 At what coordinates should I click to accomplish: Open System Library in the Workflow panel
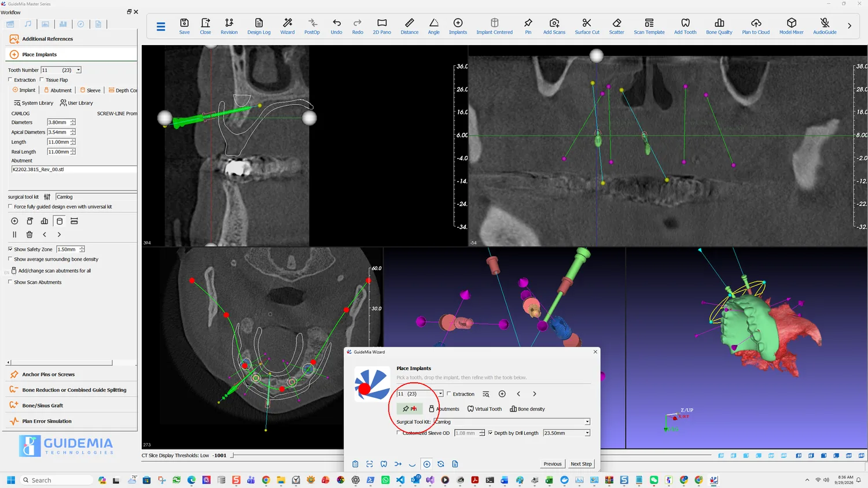[34, 103]
